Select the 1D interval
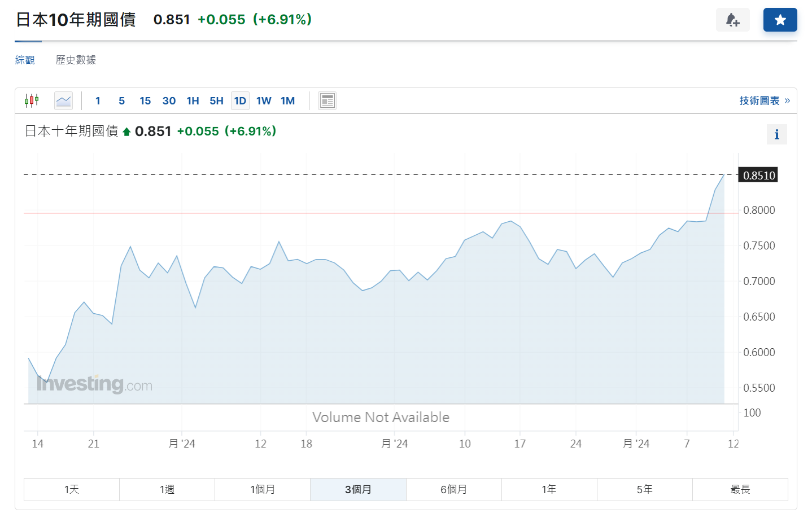The height and width of the screenshot is (522, 812). tap(240, 101)
